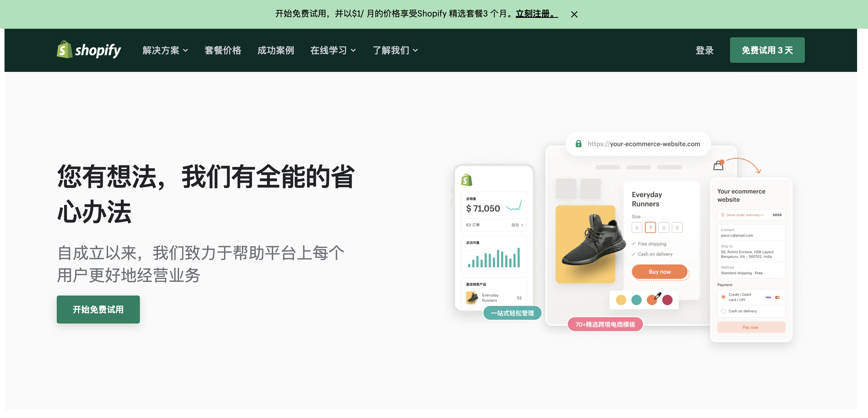
Task: Expand the 在线学习 dropdown menu
Action: point(333,51)
